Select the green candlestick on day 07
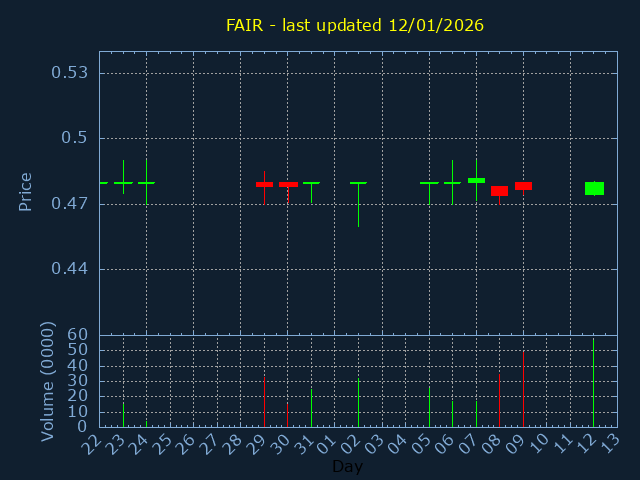Image resolution: width=640 pixels, height=480 pixels. pos(476,181)
